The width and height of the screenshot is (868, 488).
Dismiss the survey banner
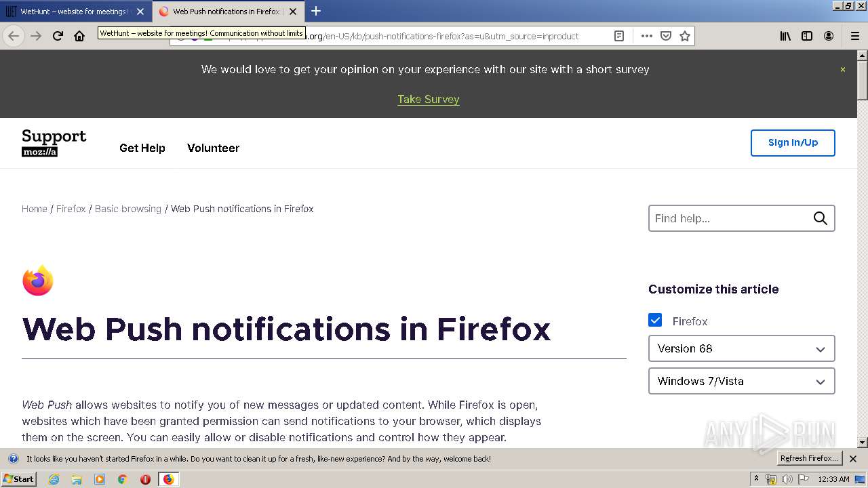tap(843, 69)
